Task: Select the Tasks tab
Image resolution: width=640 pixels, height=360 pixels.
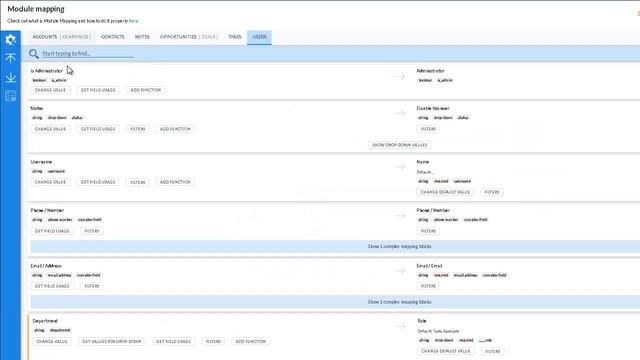Action: (x=235, y=37)
